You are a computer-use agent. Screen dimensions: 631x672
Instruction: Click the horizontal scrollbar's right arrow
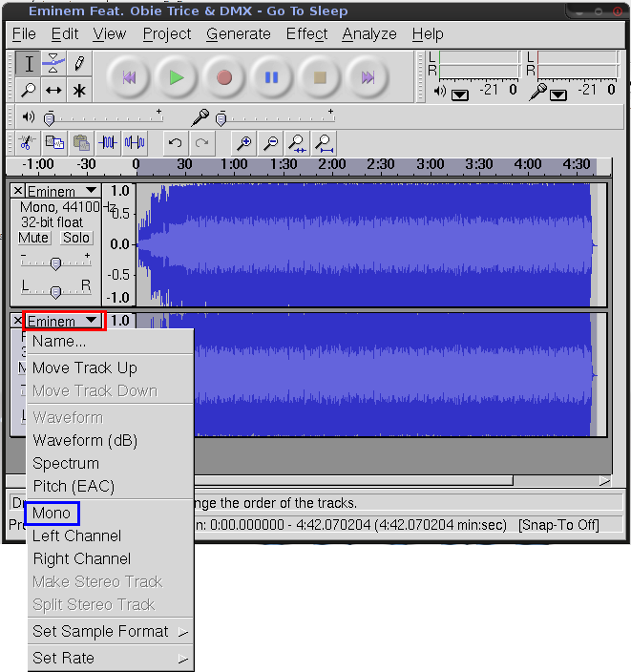pyautogui.click(x=604, y=481)
